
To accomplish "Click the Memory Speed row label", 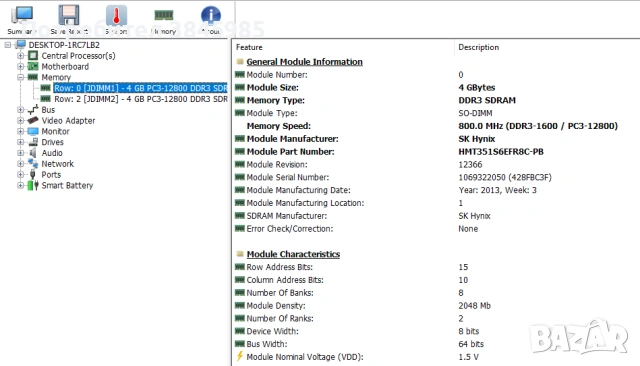I will coord(279,126).
